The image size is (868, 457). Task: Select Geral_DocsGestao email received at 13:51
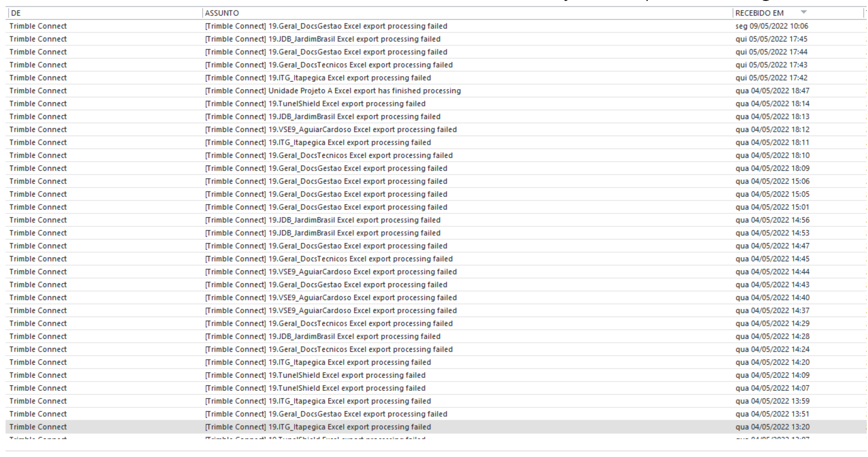tap(436, 414)
